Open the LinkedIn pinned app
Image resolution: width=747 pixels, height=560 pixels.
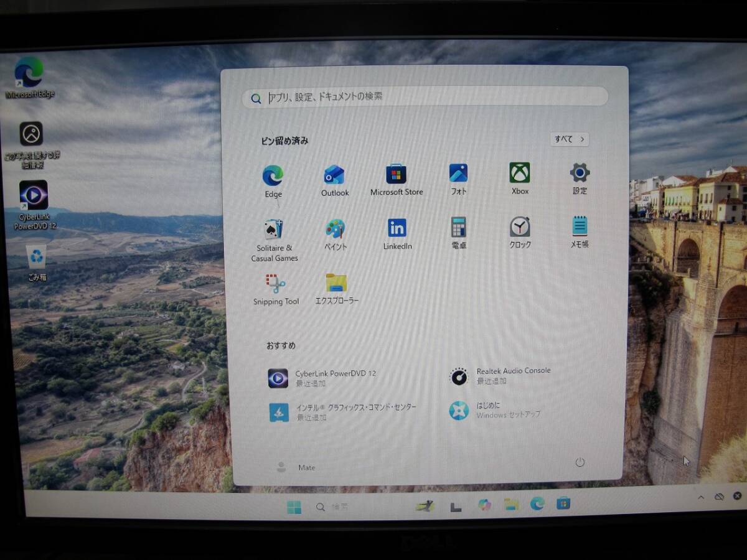point(397,234)
